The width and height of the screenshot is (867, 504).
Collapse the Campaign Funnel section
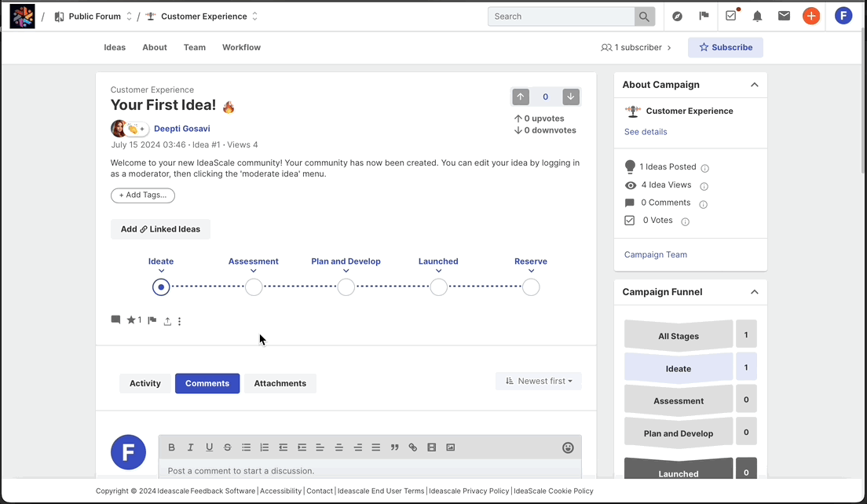click(755, 291)
